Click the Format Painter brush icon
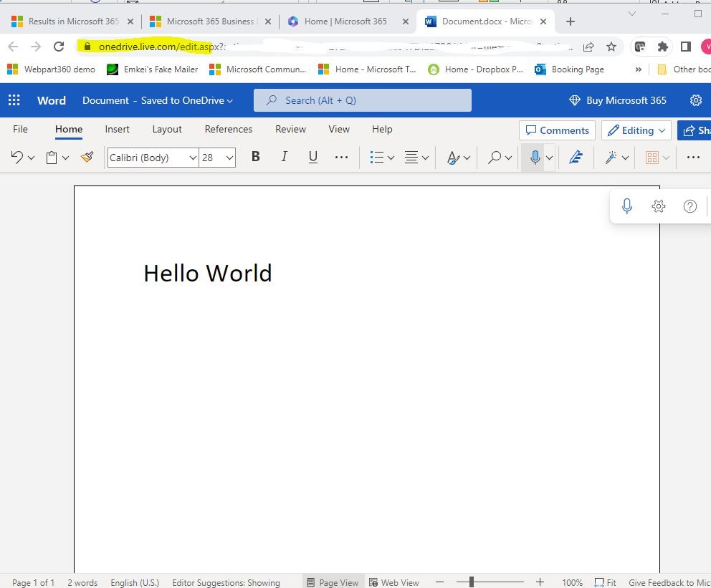The height and width of the screenshot is (588, 711). click(x=87, y=158)
